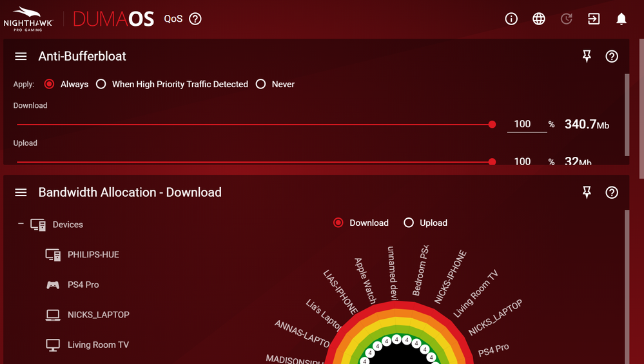Viewport: 644px width, 364px height.
Task: Click the LIAS-IPHONE chart label
Action: tap(340, 292)
